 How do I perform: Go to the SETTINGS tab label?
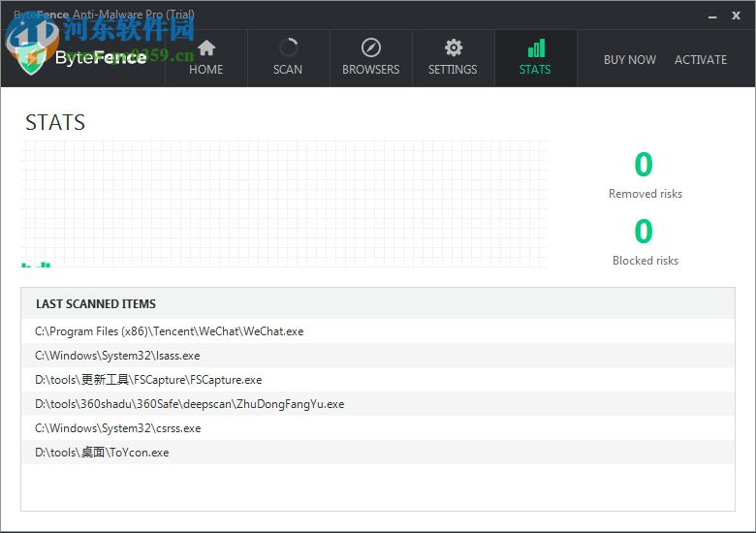pyautogui.click(x=453, y=70)
